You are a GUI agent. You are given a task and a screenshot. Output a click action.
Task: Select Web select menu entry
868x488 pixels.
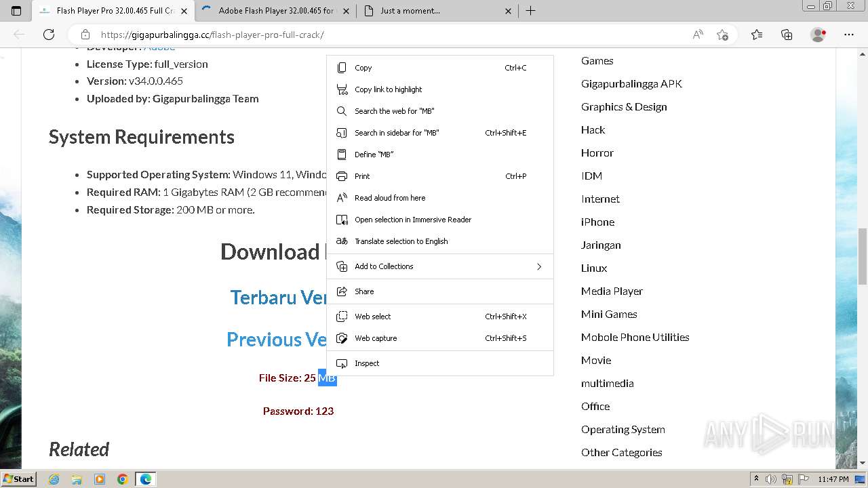(440, 317)
